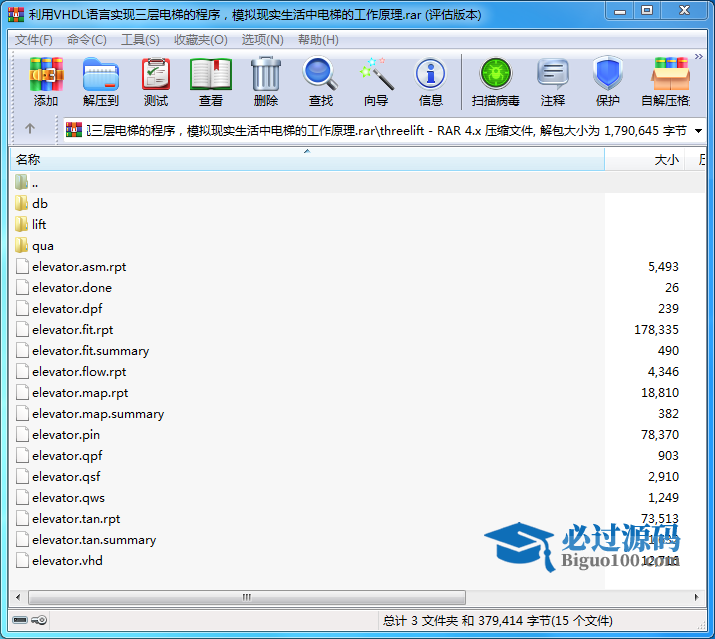
Task: Click the right arrow of the horizontal scrollbar
Action: [x=696, y=597]
